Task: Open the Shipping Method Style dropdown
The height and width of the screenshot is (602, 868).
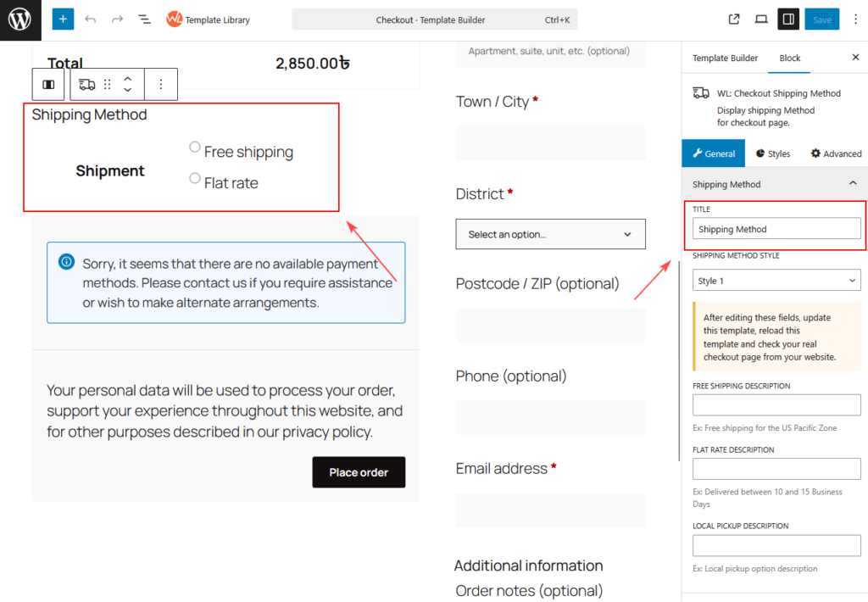Action: click(x=776, y=281)
